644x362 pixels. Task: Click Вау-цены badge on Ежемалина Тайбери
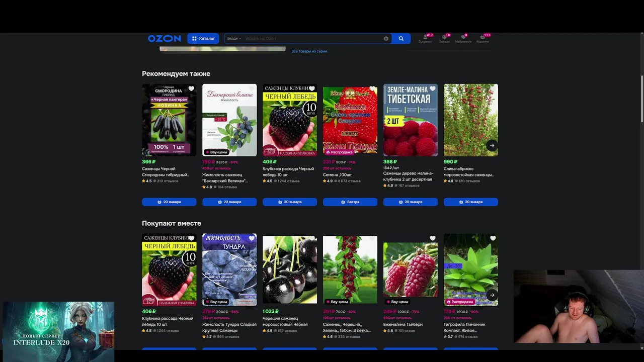tap(397, 302)
